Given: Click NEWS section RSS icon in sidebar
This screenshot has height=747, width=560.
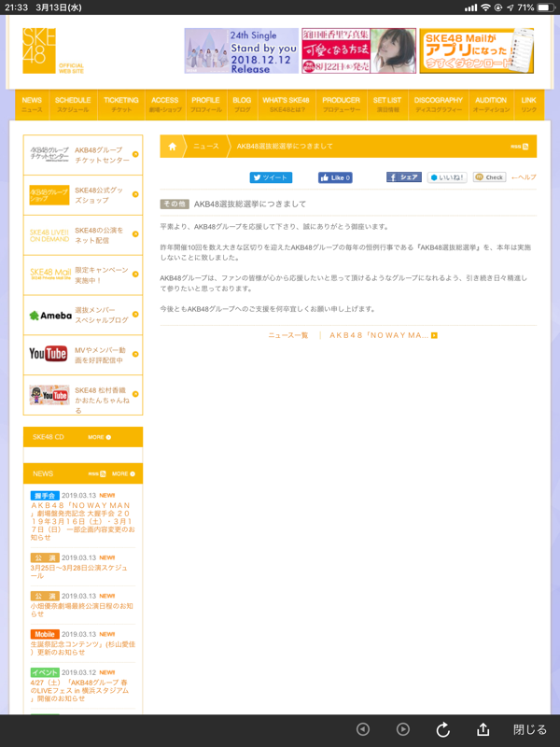Looking at the screenshot, I should pos(103,474).
